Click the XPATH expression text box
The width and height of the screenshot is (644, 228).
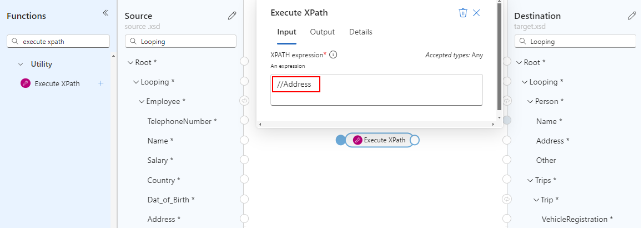376,90
